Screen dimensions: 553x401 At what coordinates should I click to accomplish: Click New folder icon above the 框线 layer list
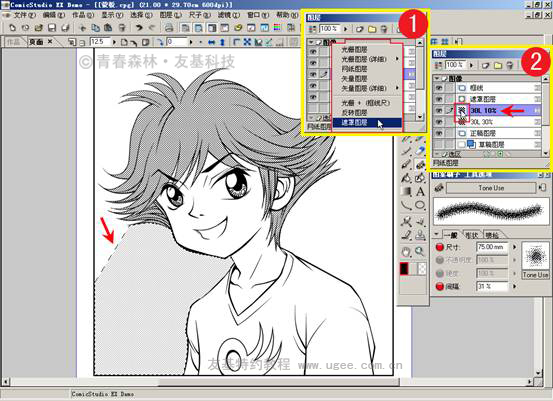498,65
